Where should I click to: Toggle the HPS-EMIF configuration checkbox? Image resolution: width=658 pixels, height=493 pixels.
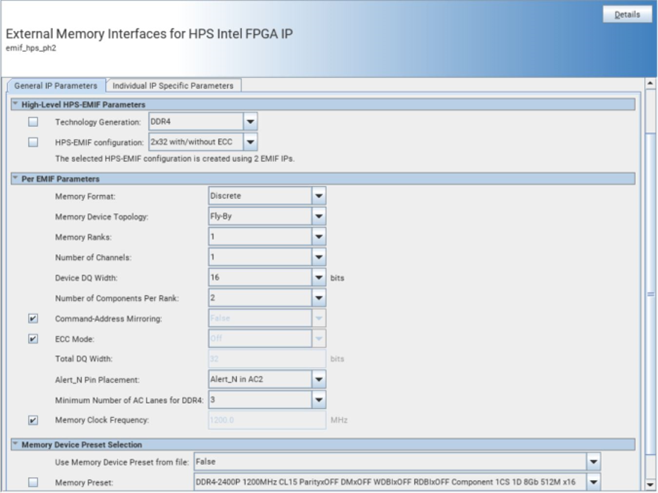pos(33,142)
